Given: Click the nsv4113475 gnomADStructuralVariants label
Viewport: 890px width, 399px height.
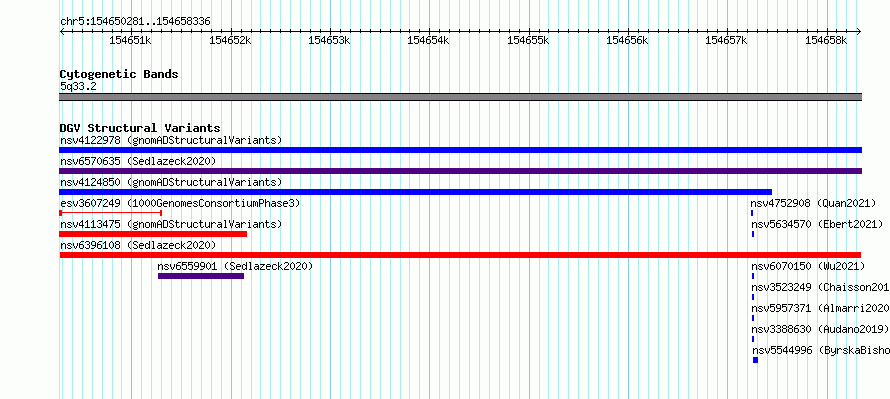Looking at the screenshot, I should 171,224.
